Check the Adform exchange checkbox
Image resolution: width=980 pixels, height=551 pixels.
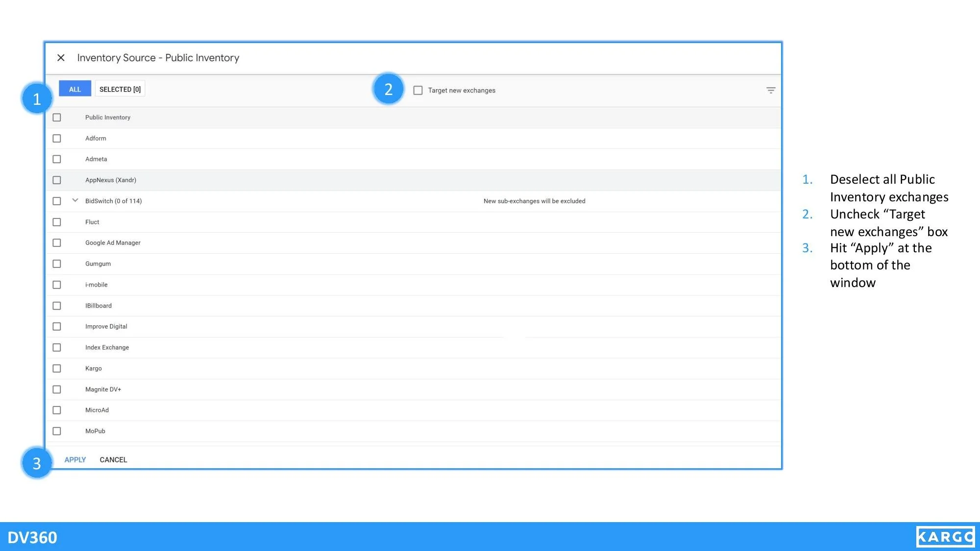pyautogui.click(x=57, y=138)
